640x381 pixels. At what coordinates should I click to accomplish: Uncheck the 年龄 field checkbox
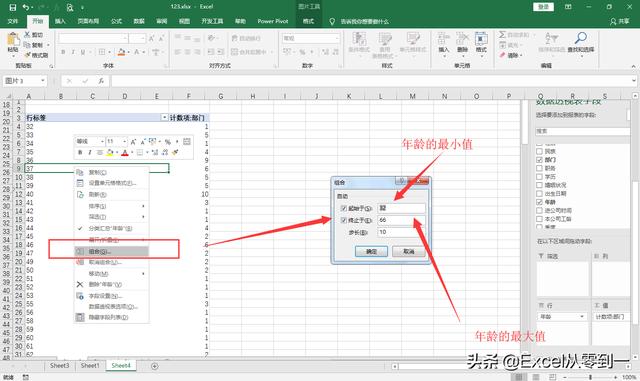tap(539, 202)
